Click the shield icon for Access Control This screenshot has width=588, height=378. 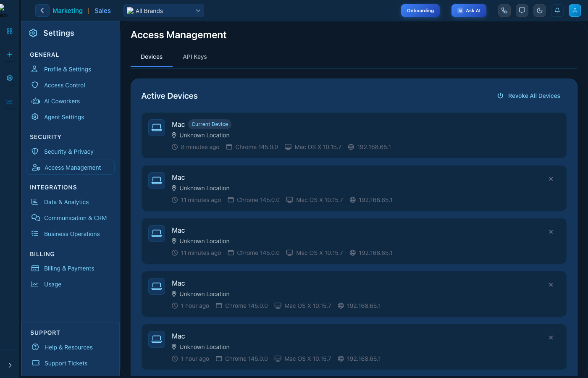click(35, 85)
